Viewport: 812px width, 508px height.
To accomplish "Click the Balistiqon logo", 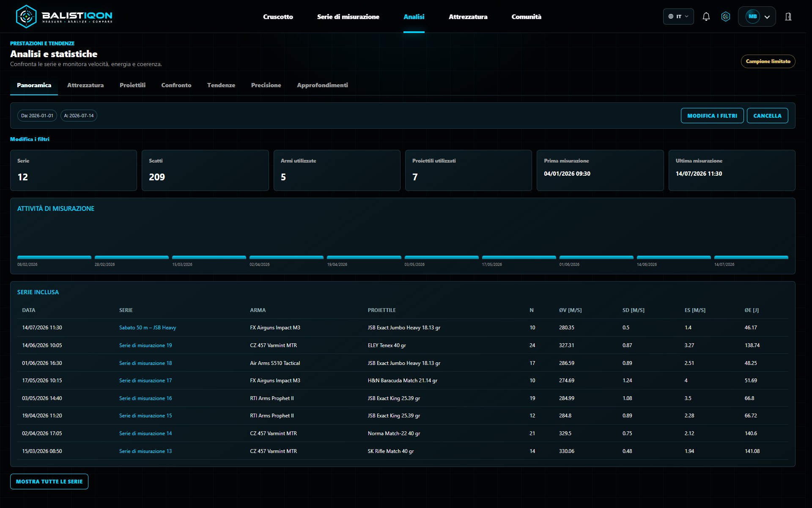I will coord(64,17).
